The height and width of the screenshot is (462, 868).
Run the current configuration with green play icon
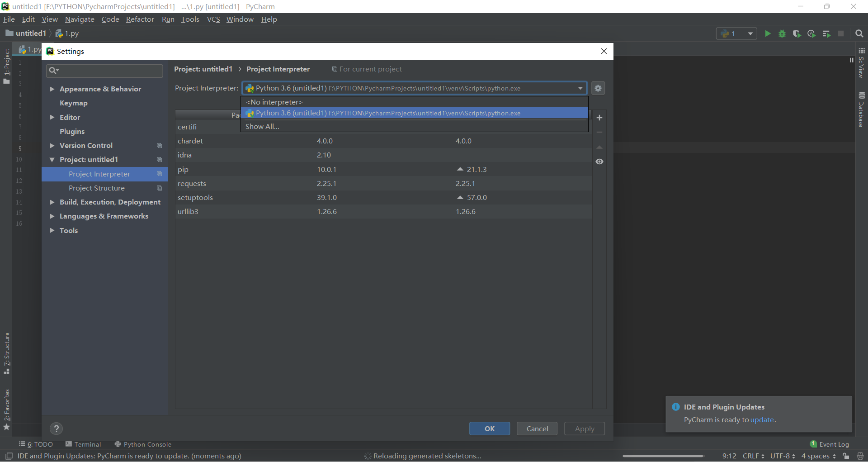pos(768,33)
